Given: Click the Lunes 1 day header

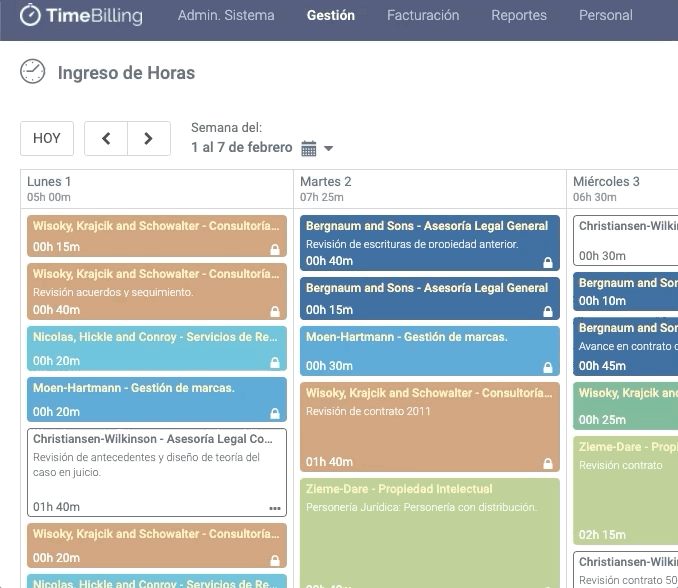Looking at the screenshot, I should tap(50, 182).
